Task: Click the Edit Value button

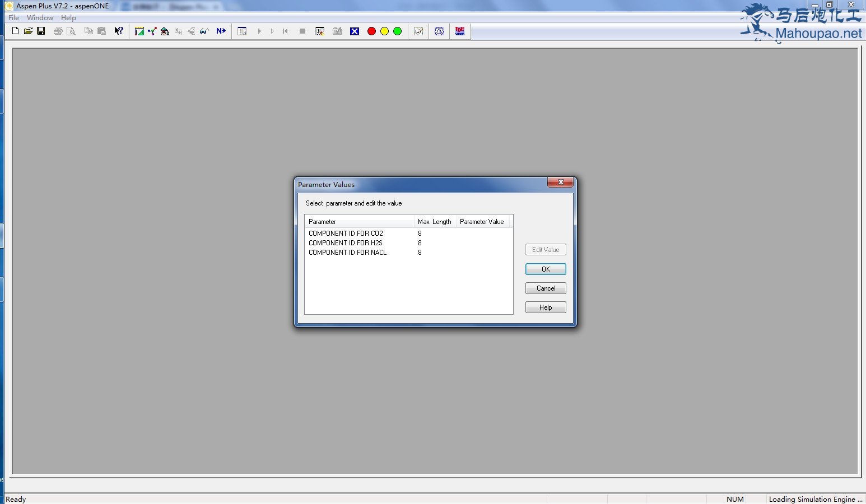Action: coord(546,250)
